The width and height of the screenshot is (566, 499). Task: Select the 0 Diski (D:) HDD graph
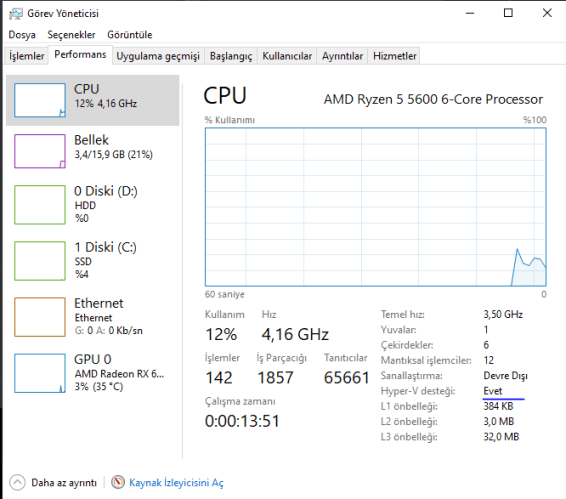point(40,205)
